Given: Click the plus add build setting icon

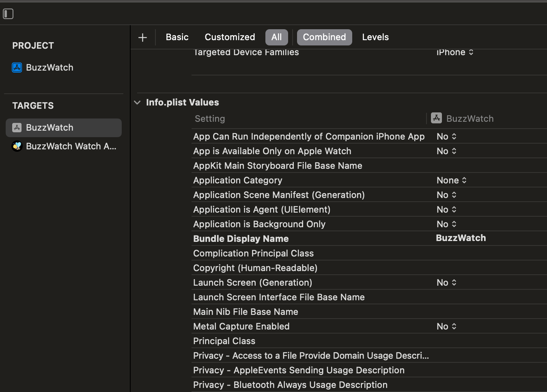Looking at the screenshot, I should point(142,38).
